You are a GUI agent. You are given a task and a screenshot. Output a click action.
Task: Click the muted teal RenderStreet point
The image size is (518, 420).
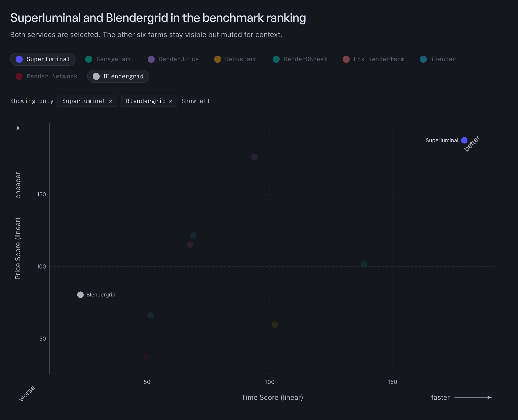pyautogui.click(x=193, y=235)
